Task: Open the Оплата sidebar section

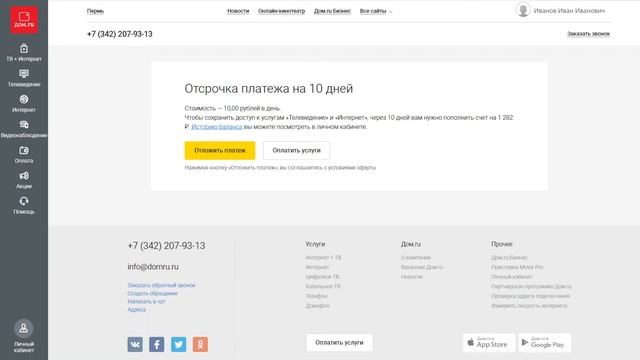Action: 24,155
